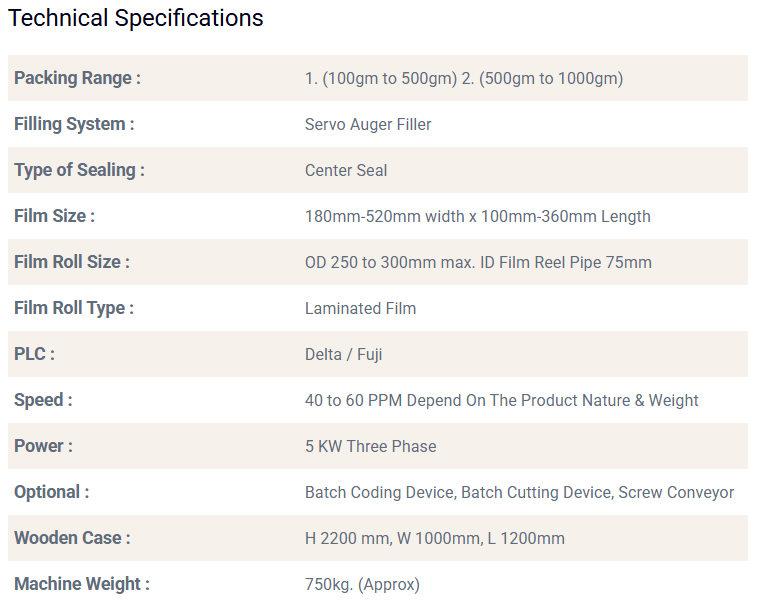Select the 5 KW Three Phase value
The height and width of the screenshot is (603, 773).
pos(370,446)
